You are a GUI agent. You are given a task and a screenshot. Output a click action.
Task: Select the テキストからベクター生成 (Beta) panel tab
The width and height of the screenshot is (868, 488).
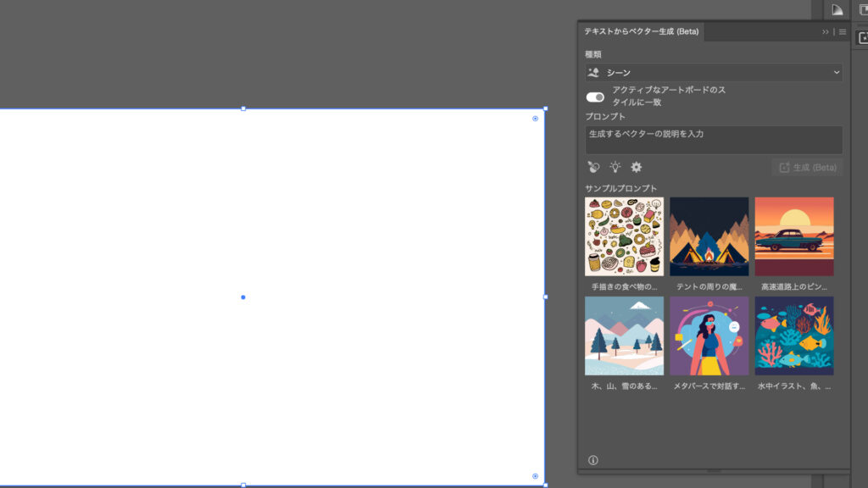640,32
